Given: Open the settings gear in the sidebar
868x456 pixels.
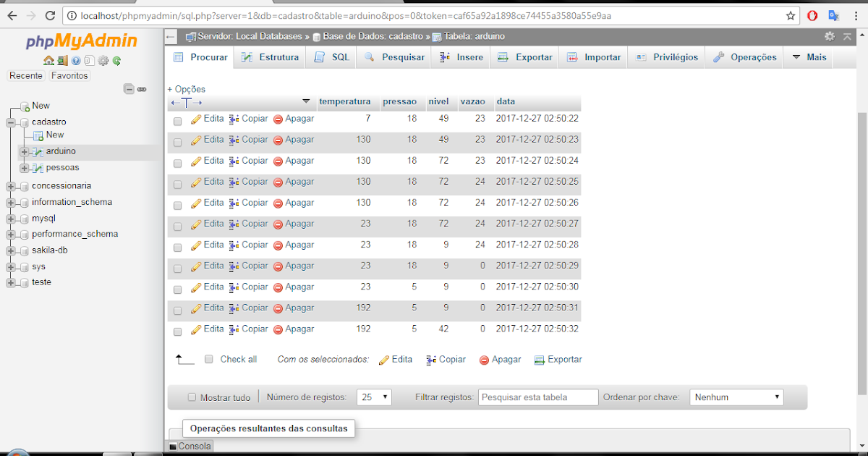Looking at the screenshot, I should pyautogui.click(x=103, y=60).
